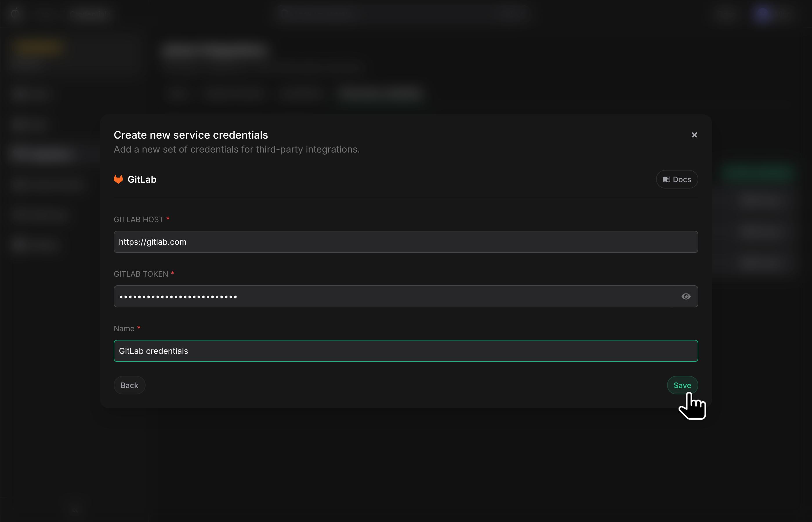This screenshot has width=812, height=522.
Task: Click into the GitLab Token field
Action: point(406,296)
